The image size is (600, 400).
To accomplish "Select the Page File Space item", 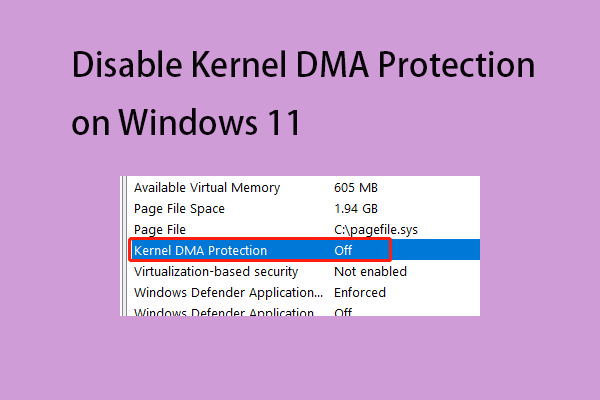I will coord(179,208).
